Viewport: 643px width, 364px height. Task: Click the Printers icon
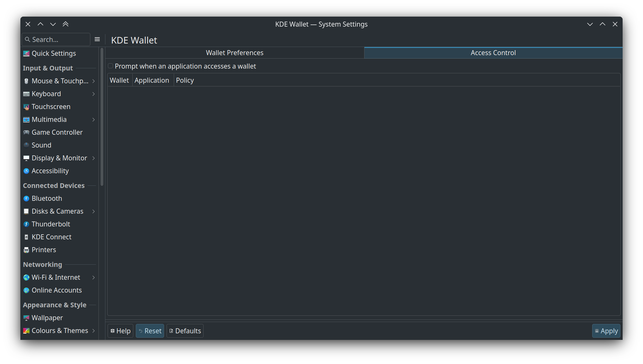pos(26,250)
